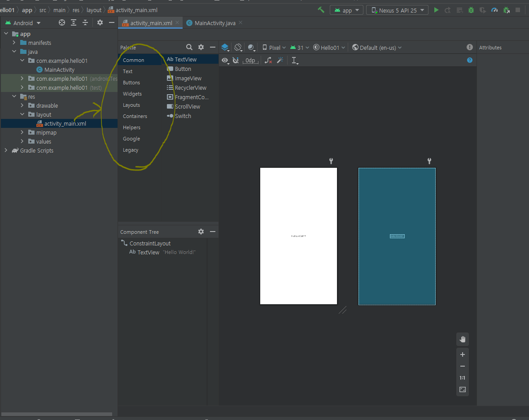Click Attach Debugger to Android Process icon
The width and height of the screenshot is (529, 420).
pos(507,10)
